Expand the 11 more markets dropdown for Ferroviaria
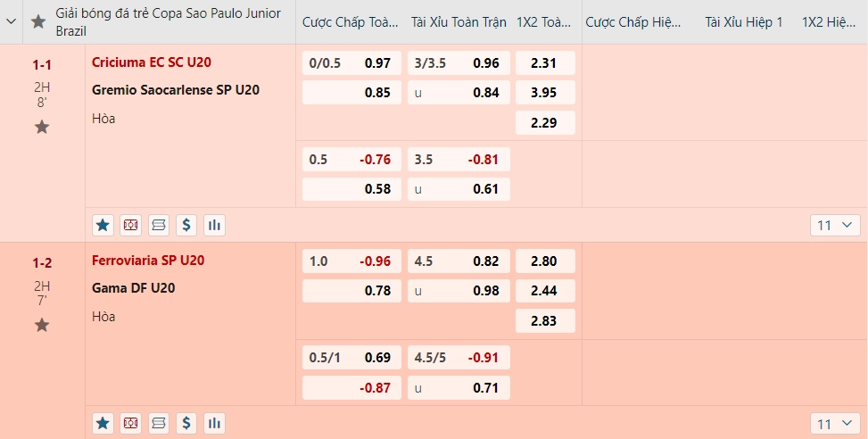Viewport: 868px width, 439px height. click(x=835, y=424)
